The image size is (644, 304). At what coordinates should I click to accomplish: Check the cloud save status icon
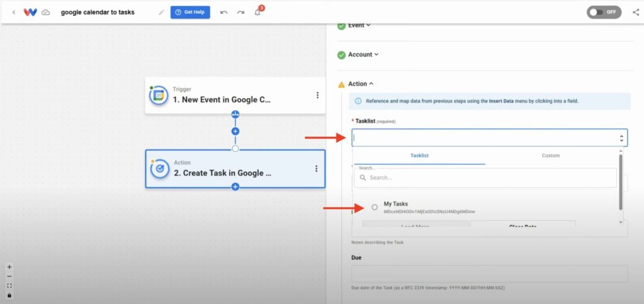point(46,13)
